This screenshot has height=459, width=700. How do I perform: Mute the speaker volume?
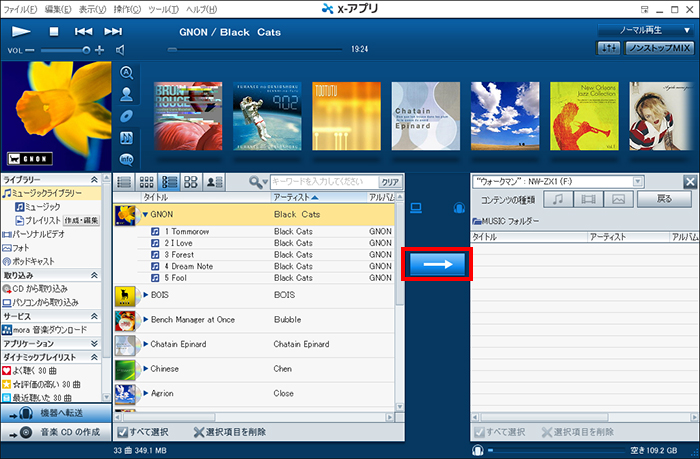120,49
